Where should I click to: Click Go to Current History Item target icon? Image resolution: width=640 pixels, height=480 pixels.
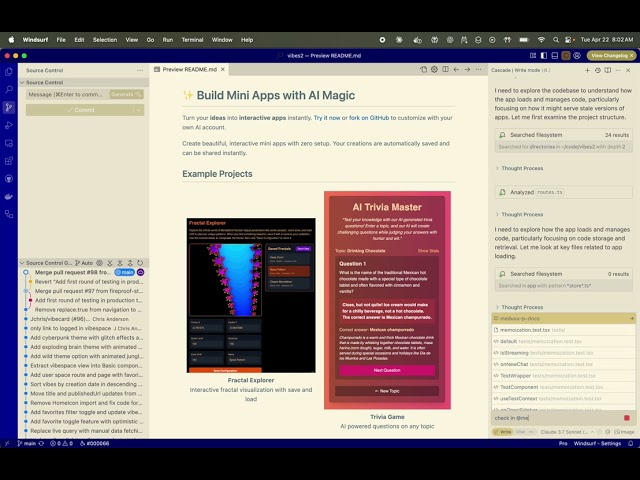tap(99, 263)
